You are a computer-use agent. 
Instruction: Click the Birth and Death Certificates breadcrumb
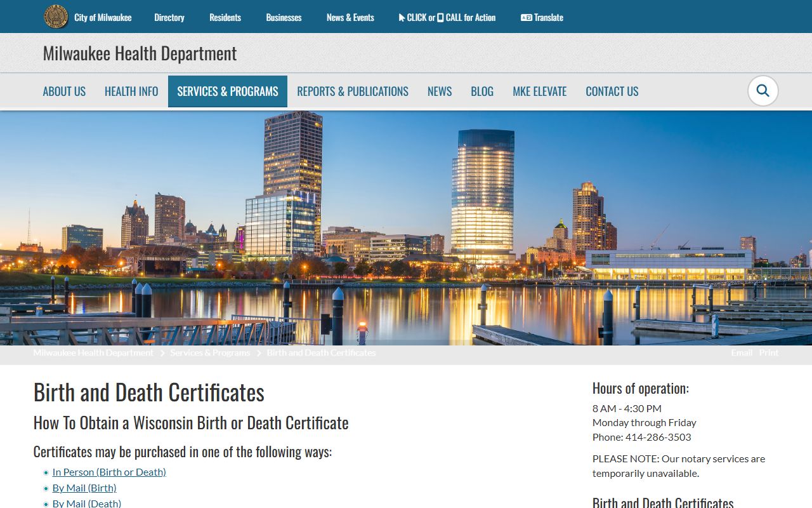click(x=321, y=352)
